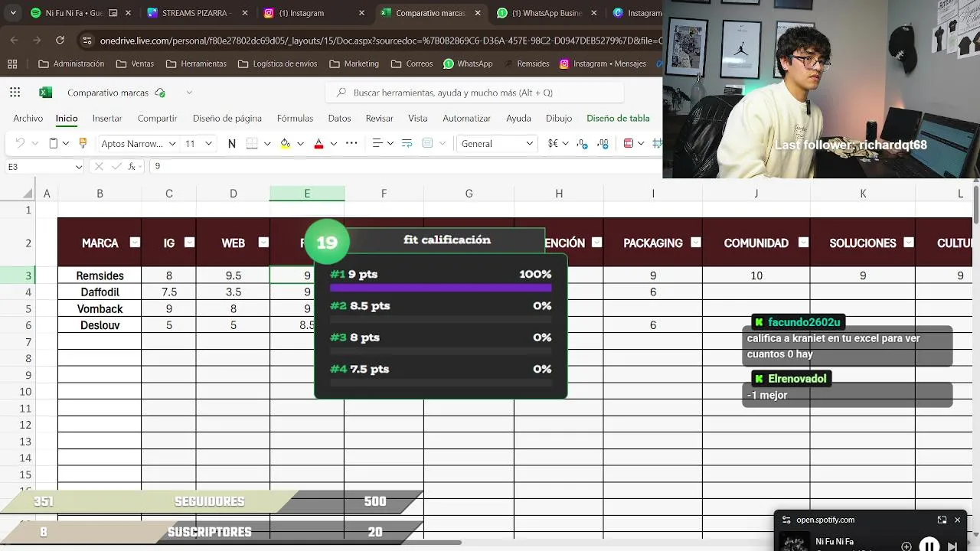Open the Microsoft 365 app launcher grid
This screenshot has height=551, width=980.
(15, 93)
